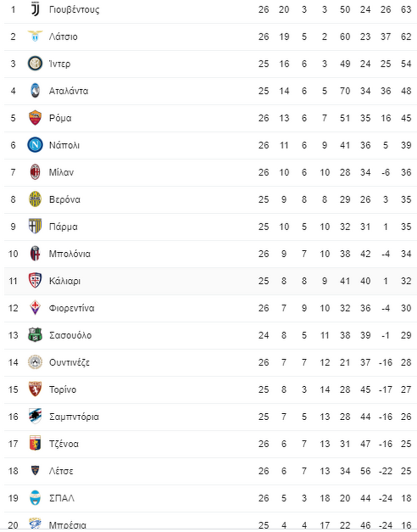Select the Fiorentina purple lily badge
The height and width of the screenshot is (532, 417).
click(35, 308)
